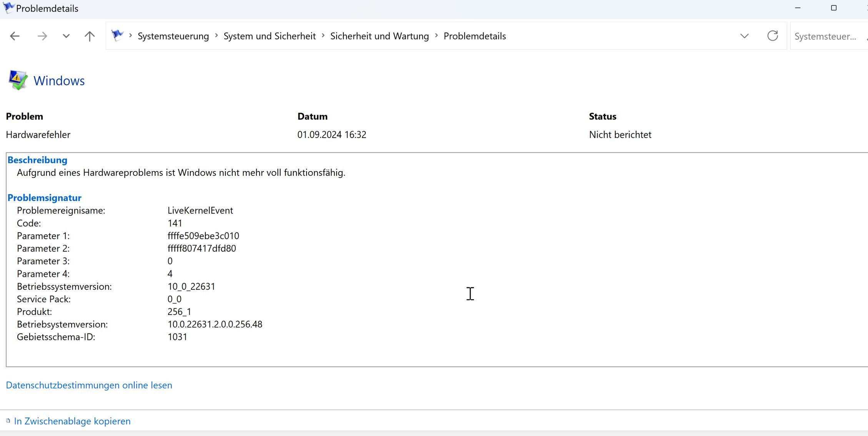Open recent locations dropdown chevron
Image resolution: width=868 pixels, height=436 pixels.
[66, 36]
